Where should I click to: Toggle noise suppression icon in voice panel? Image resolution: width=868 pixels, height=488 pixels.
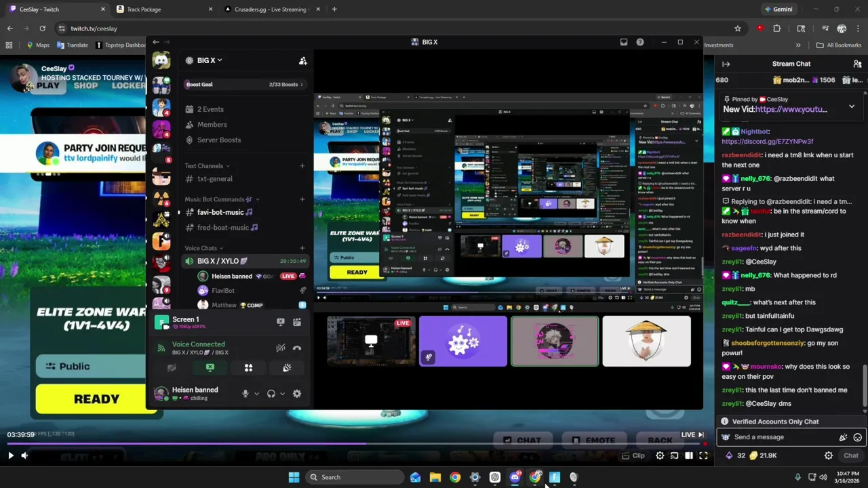[280, 348]
